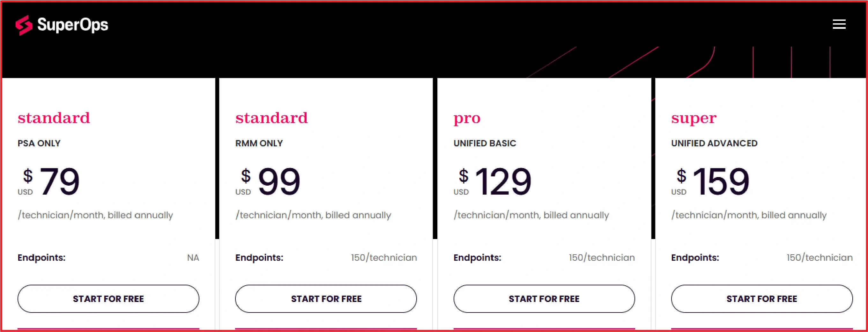Click the $129 price figure
Screen dimensions: 868x332
point(503,181)
